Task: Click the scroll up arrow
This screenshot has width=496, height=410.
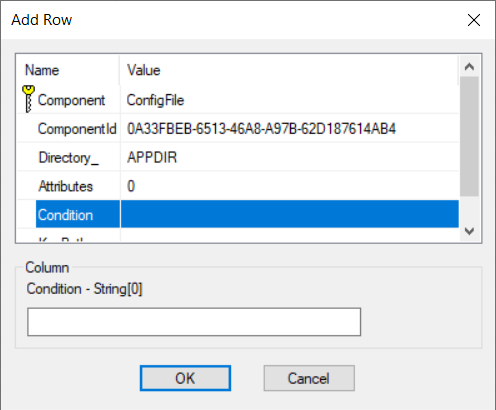Action: pos(469,67)
